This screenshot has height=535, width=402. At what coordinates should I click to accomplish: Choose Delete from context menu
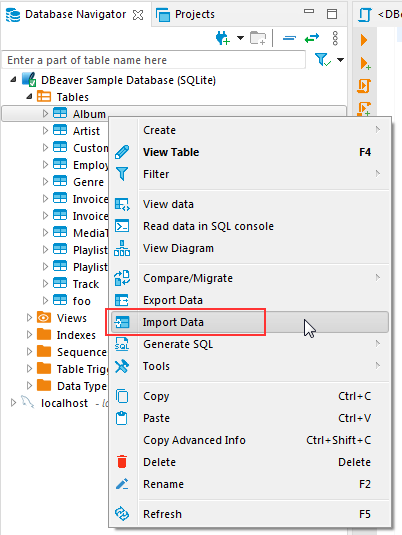click(249, 462)
